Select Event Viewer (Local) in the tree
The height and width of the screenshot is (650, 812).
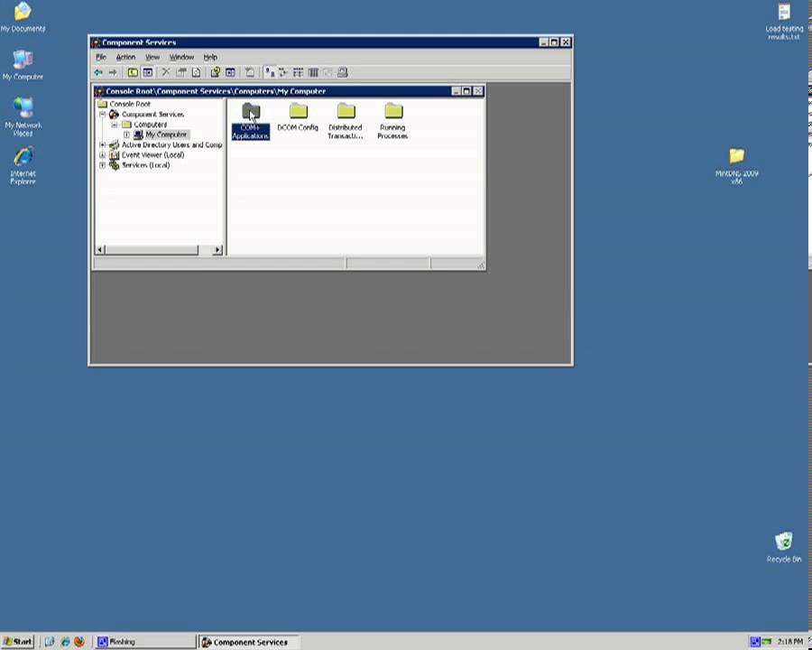152,155
